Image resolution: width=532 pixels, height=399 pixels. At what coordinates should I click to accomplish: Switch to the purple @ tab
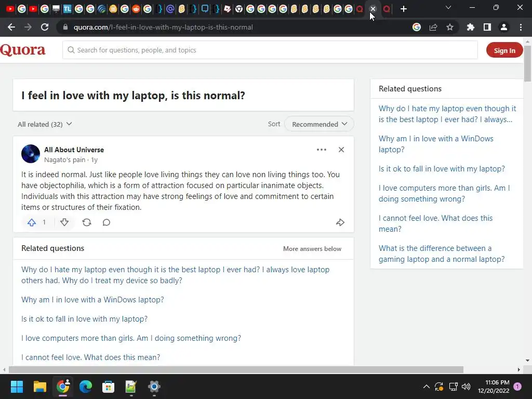[x=170, y=9]
